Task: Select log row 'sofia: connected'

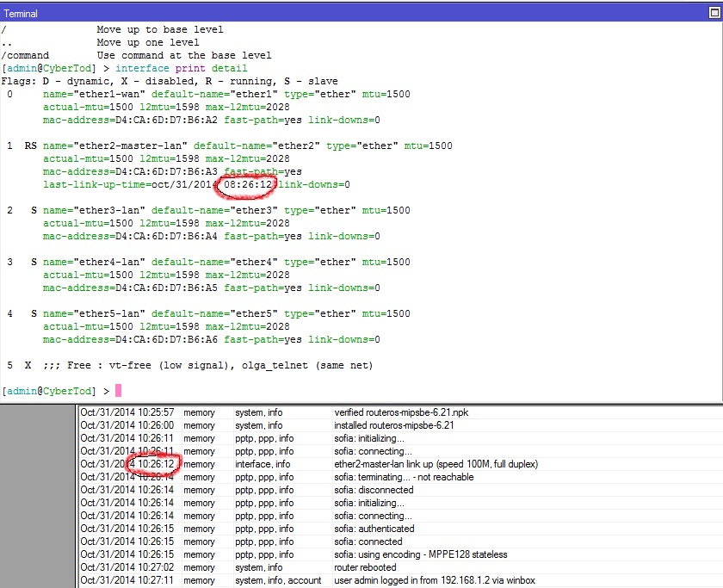Action: (401, 542)
